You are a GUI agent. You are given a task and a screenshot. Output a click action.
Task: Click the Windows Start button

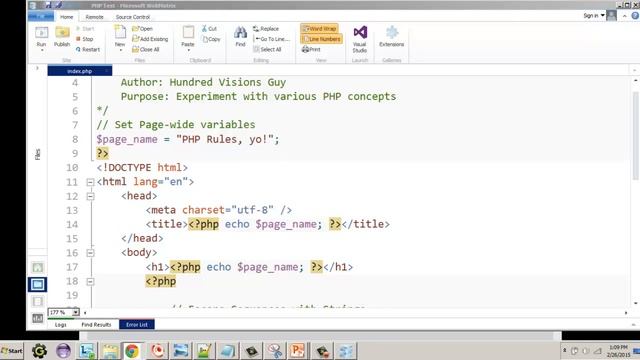click(12, 351)
